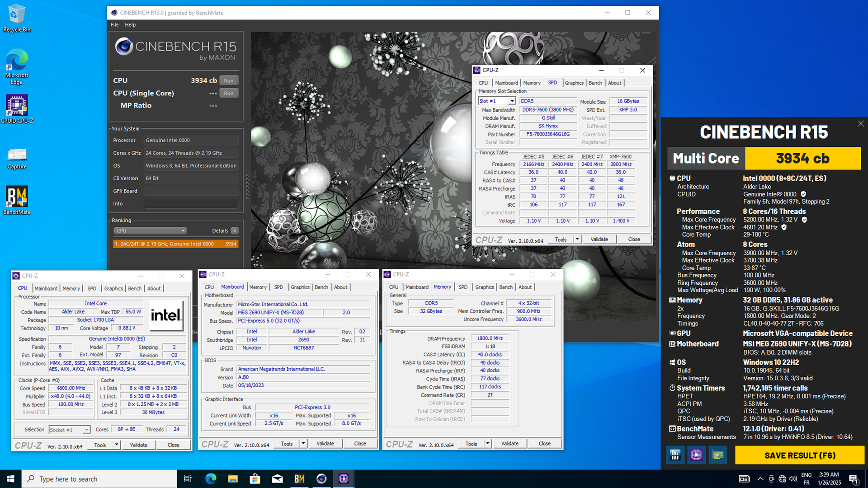Open File Explorer from the taskbar
The image size is (868, 488).
[x=233, y=479]
